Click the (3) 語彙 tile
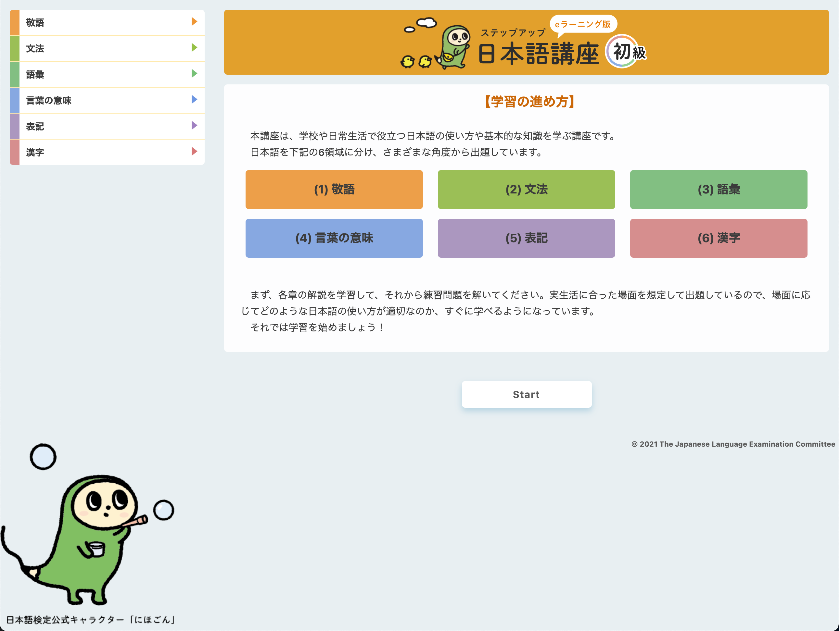The height and width of the screenshot is (631, 840). tap(719, 189)
